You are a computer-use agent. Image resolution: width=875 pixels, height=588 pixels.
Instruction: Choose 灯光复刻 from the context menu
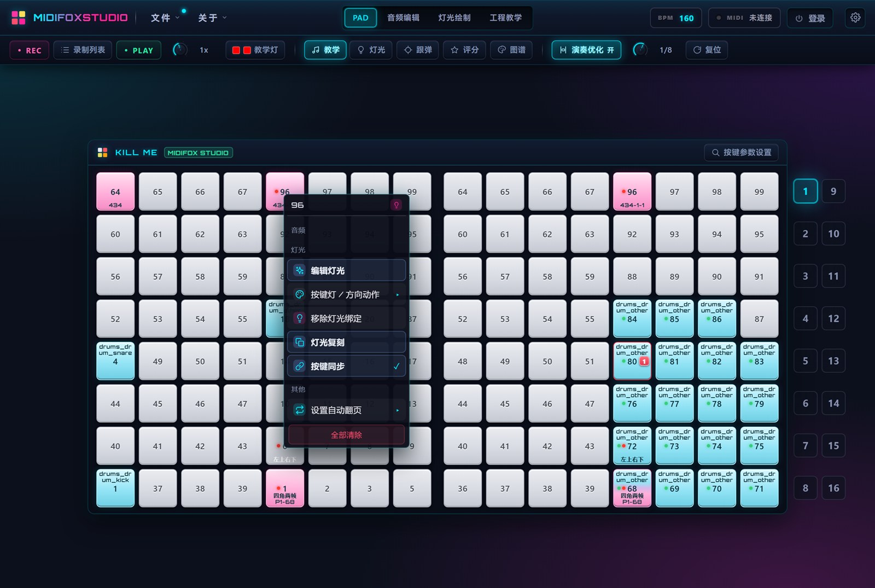click(347, 342)
